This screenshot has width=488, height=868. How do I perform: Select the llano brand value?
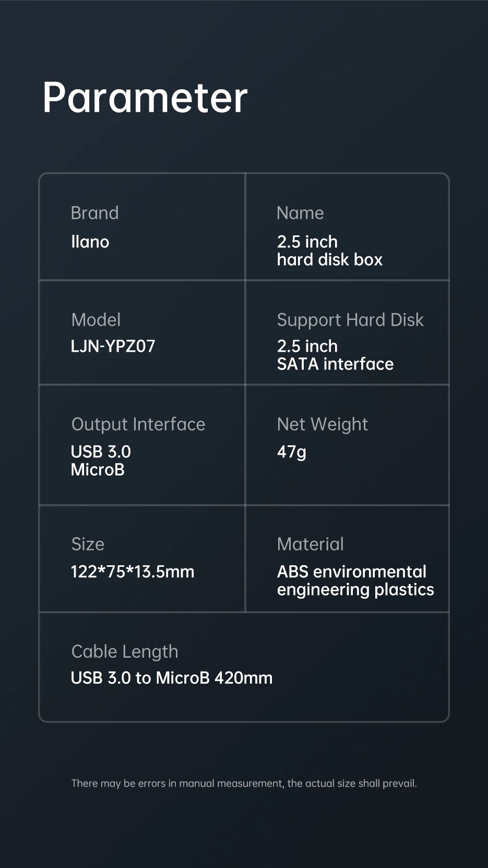[90, 242]
